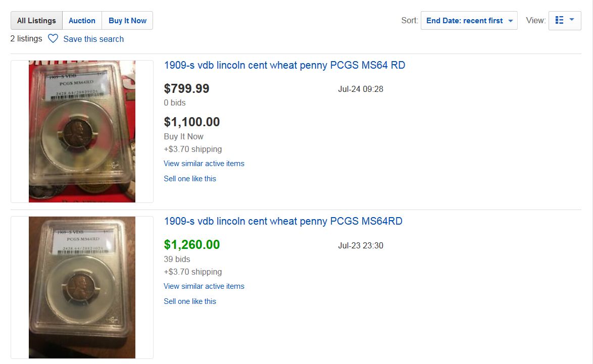Open the first 1909-s vdb MS64 RD listing title
Viewport: 593px width, 364px height.
click(284, 65)
